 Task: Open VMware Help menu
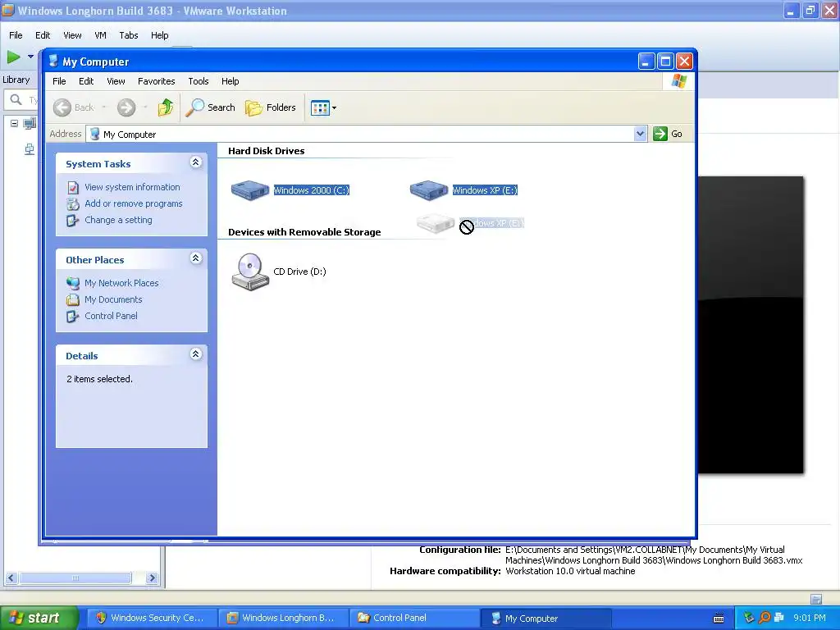point(159,35)
